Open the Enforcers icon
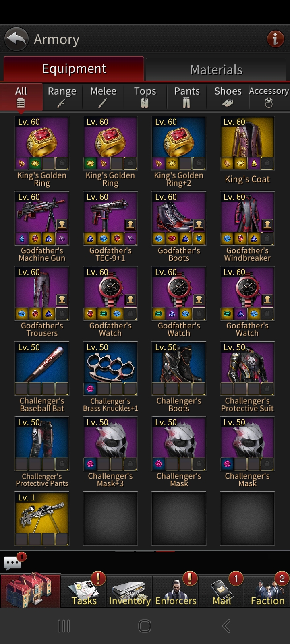This screenshot has height=644, width=290. click(x=176, y=590)
